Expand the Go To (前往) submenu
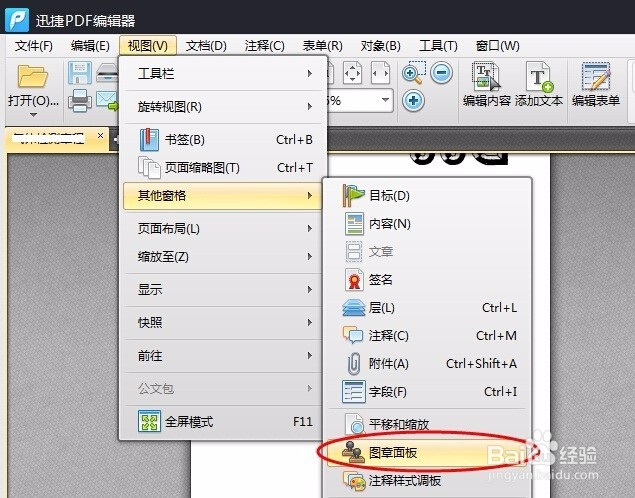The image size is (635, 498). pos(225,356)
